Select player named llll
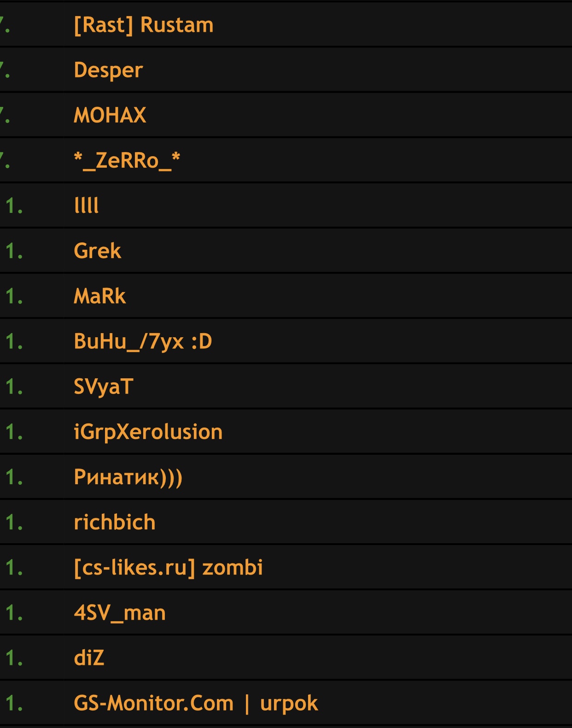The image size is (572, 728). [86, 205]
